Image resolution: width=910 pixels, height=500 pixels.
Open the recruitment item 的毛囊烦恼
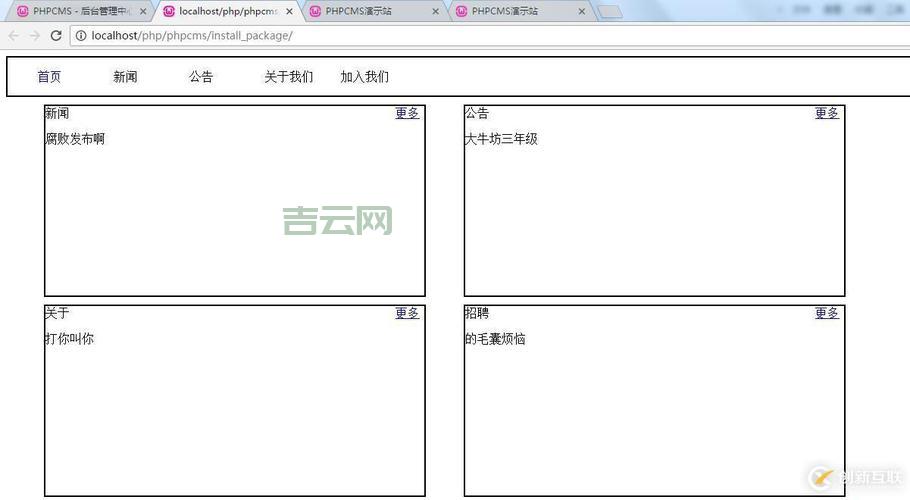[495, 339]
